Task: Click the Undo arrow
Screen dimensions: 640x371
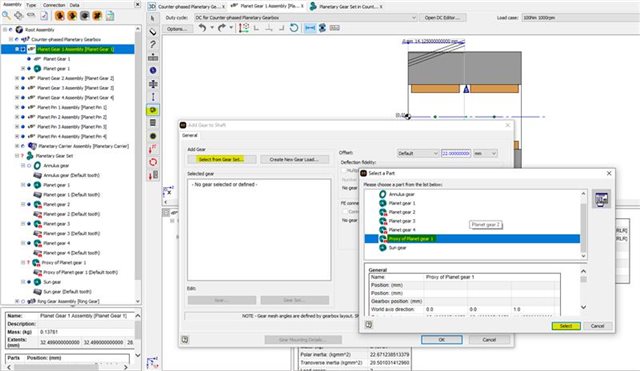Action: (x=202, y=28)
